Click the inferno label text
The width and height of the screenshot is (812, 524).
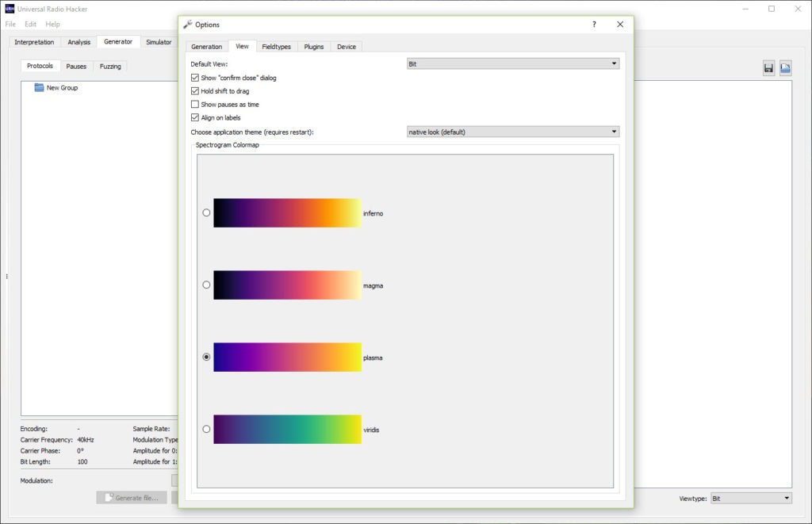click(373, 213)
